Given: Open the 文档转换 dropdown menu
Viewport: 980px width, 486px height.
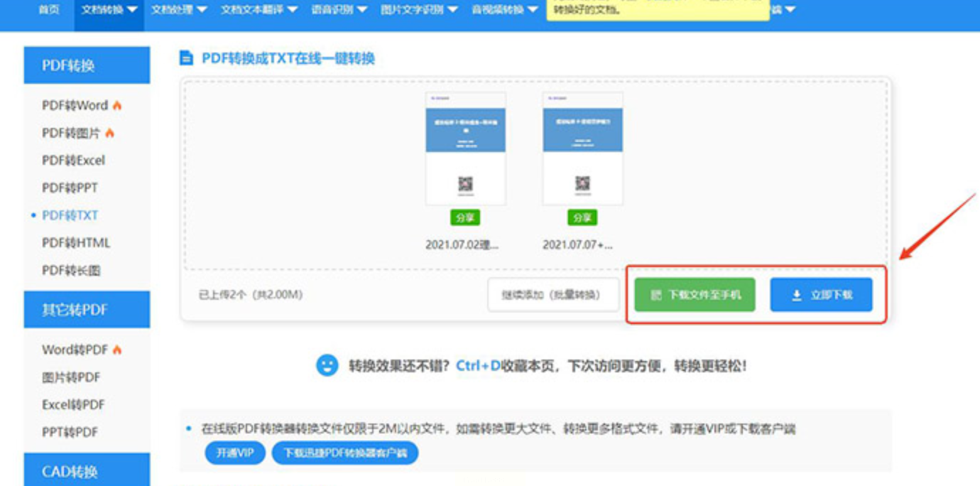Looking at the screenshot, I should (x=109, y=10).
